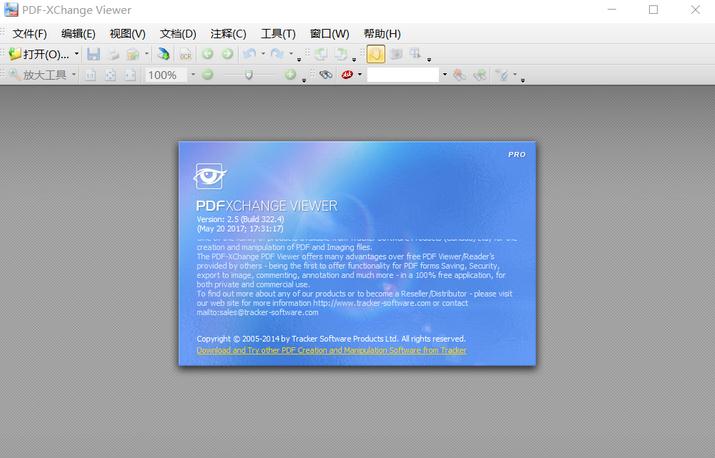Screen dimensions: 715x458
Task: Expand the dropdown beside red search icon
Action: (360, 74)
